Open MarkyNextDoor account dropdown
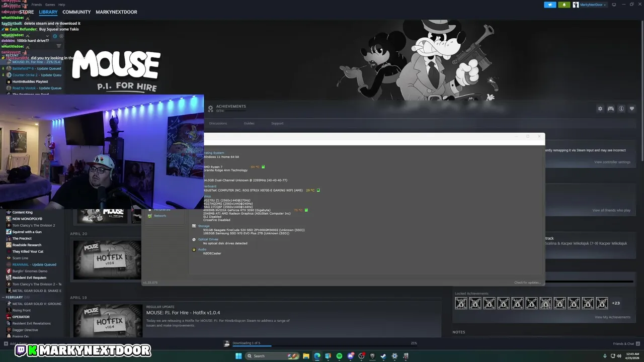The height and width of the screenshot is (362, 644). [590, 5]
